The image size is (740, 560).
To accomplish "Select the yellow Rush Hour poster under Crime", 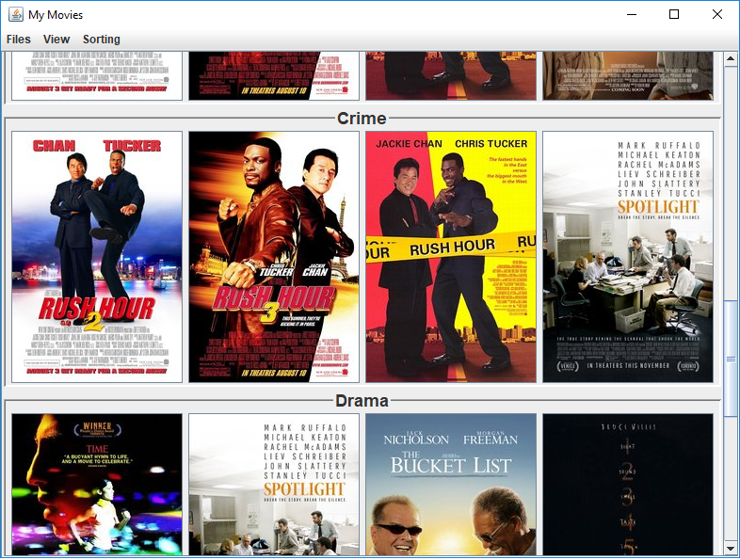I will tap(451, 257).
